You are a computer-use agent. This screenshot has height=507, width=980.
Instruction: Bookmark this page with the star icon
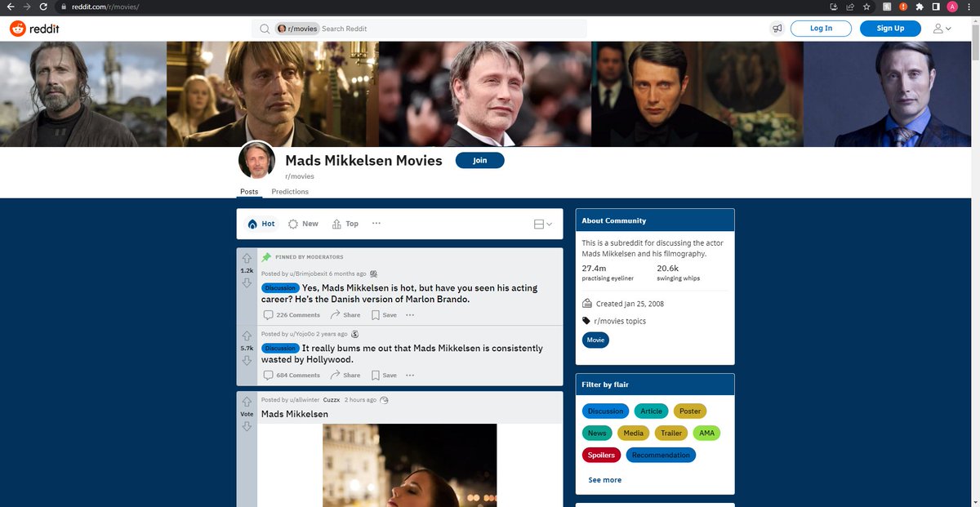click(866, 7)
